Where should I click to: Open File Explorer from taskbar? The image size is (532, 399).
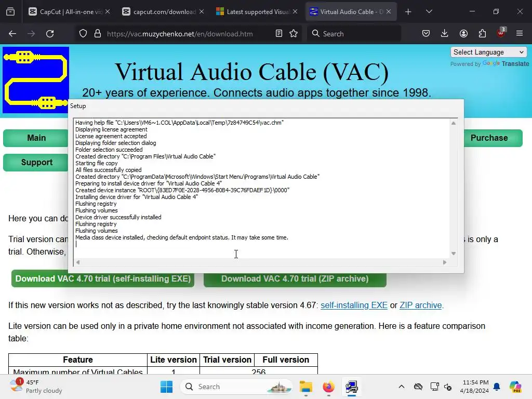pos(305,387)
